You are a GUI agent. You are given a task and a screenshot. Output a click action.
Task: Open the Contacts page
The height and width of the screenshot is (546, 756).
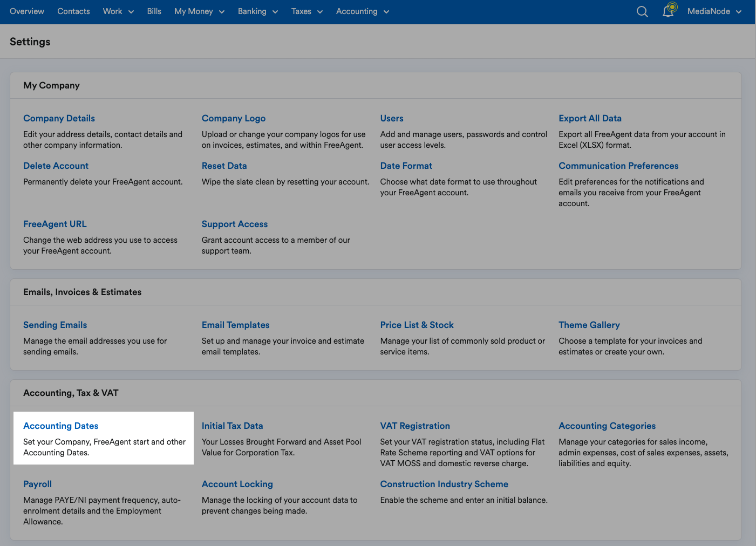73,11
